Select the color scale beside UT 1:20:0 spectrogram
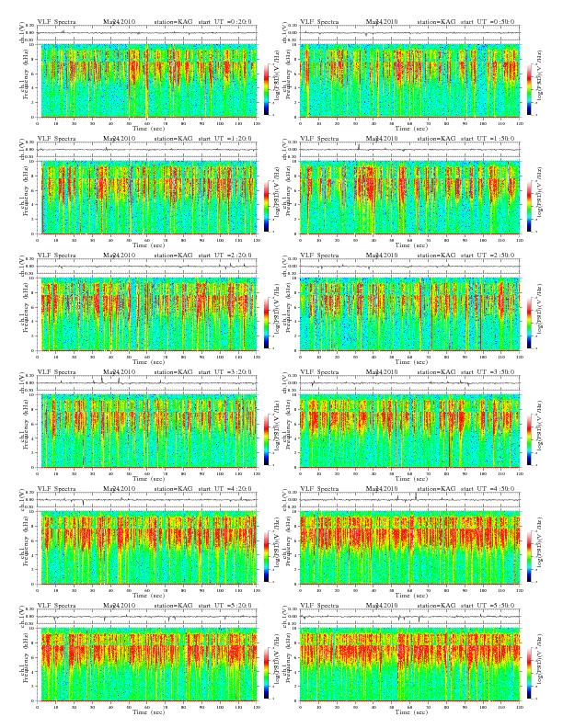The image size is (563, 728). 266,206
